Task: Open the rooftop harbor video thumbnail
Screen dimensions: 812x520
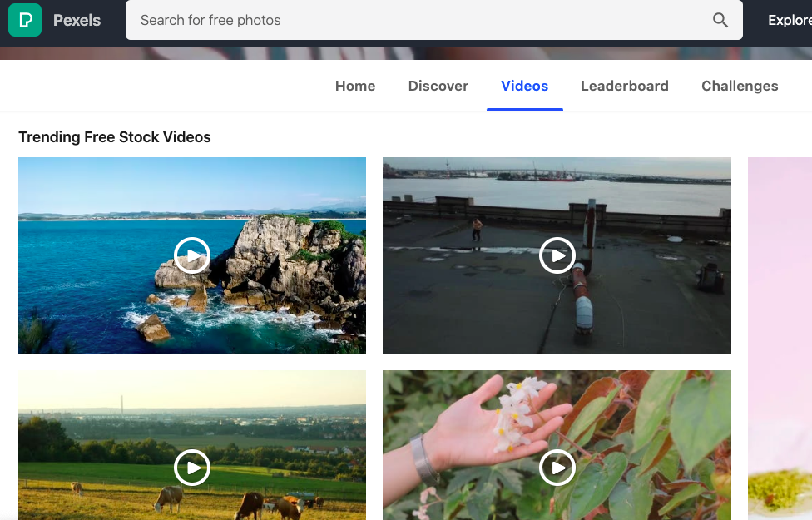Action: click(x=557, y=255)
